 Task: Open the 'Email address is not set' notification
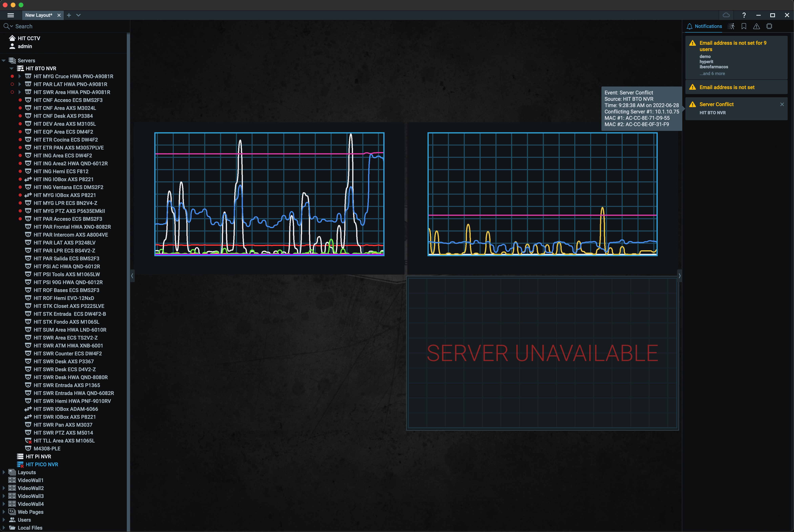click(x=736, y=87)
